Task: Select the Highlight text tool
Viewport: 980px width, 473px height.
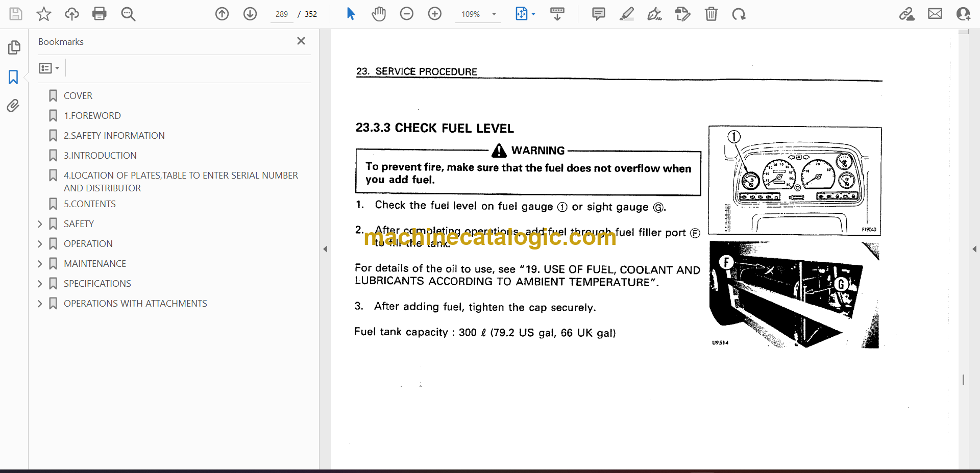Action: click(x=627, y=14)
